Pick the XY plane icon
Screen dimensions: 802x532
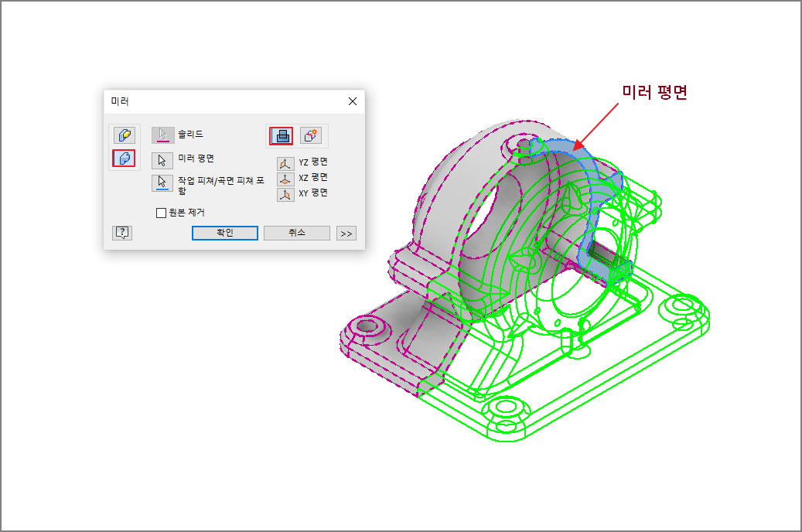pyautogui.click(x=285, y=195)
